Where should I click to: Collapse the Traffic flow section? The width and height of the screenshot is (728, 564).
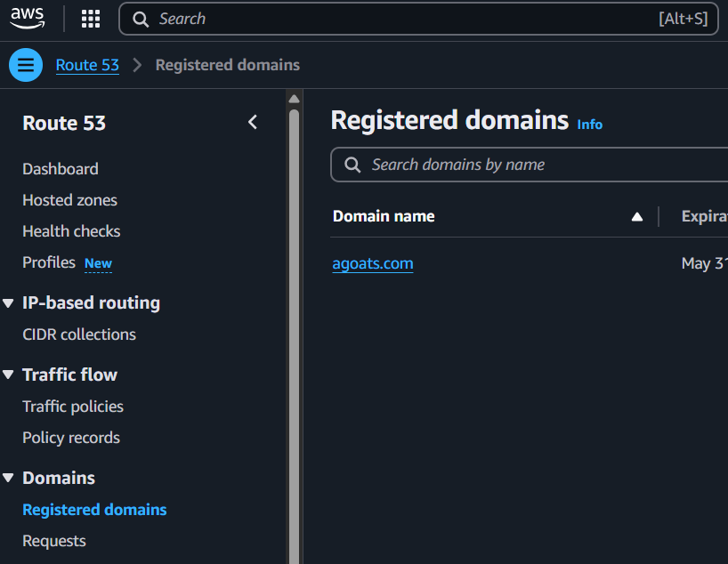9,375
